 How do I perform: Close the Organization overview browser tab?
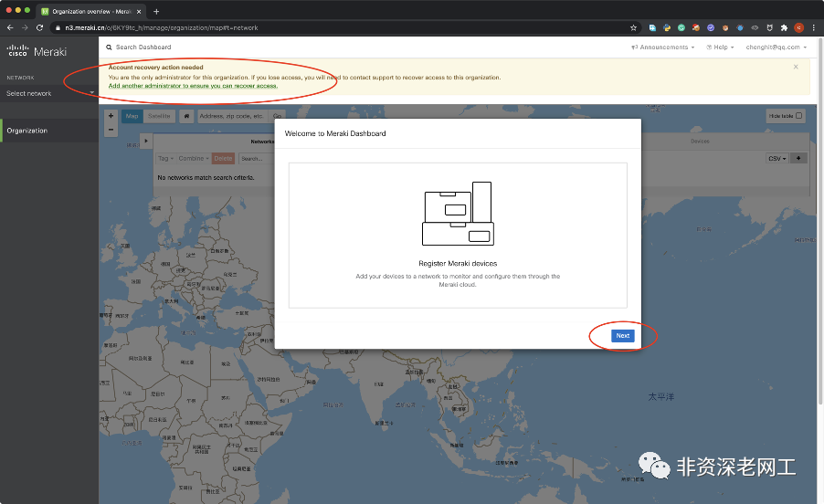tap(139, 12)
